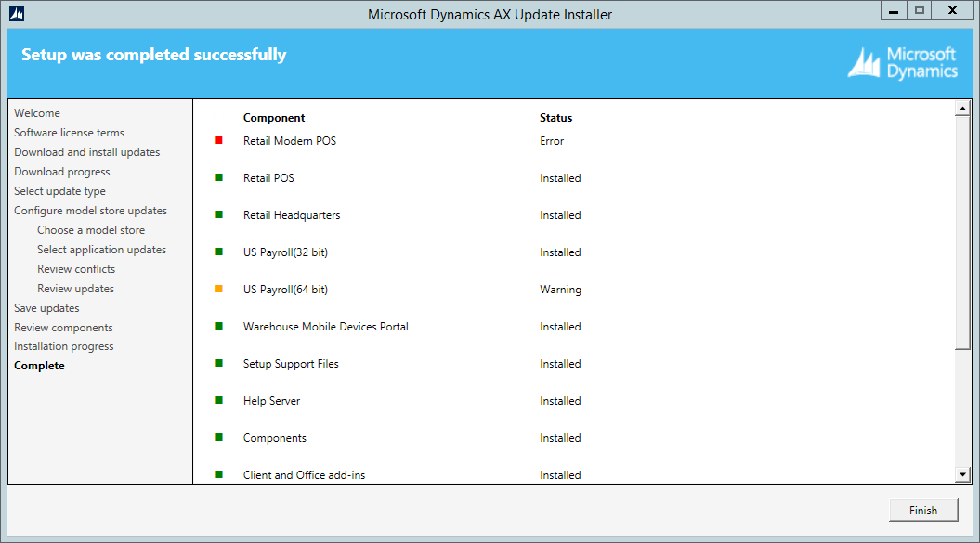Select the Installation progress step
The height and width of the screenshot is (543, 980).
point(64,346)
